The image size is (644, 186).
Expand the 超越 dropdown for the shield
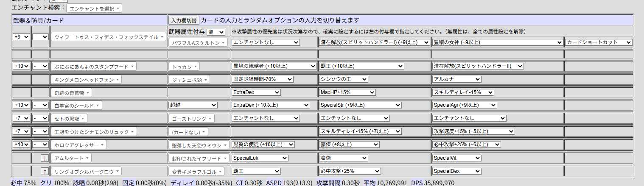193,105
